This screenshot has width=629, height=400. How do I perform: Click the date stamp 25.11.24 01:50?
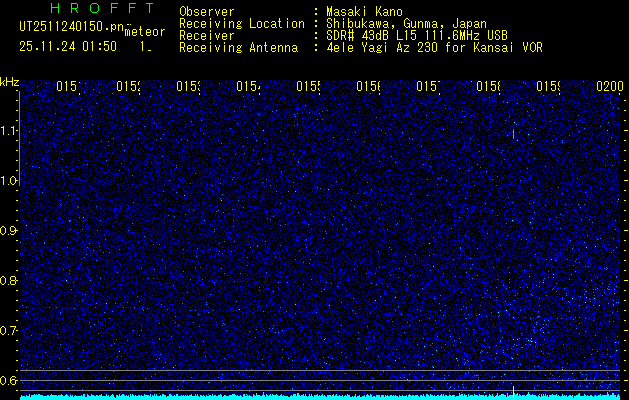click(x=68, y=47)
